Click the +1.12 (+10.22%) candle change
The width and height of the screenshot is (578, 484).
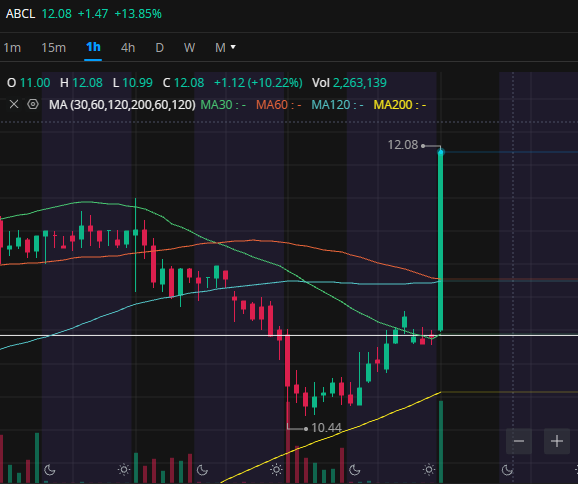pyautogui.click(x=258, y=83)
